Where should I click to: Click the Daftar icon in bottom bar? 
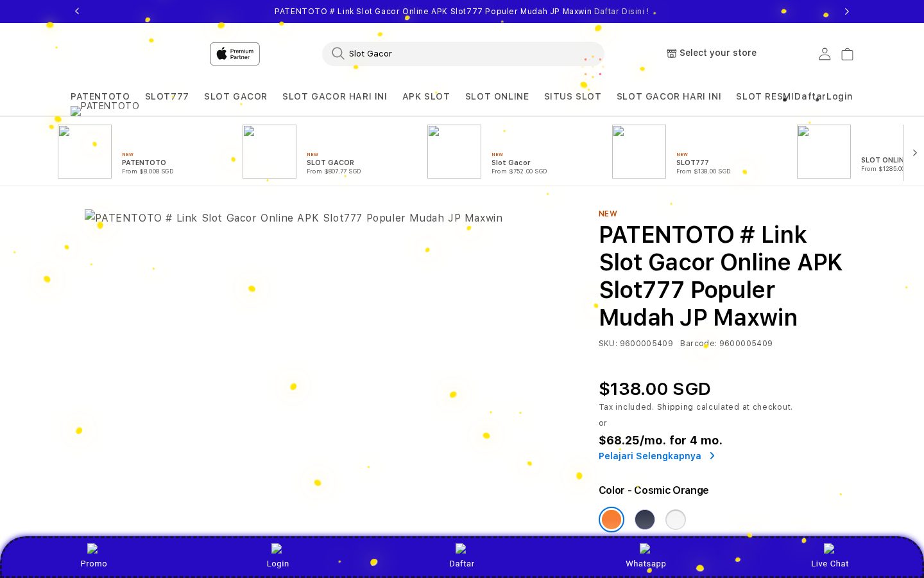[x=461, y=548]
